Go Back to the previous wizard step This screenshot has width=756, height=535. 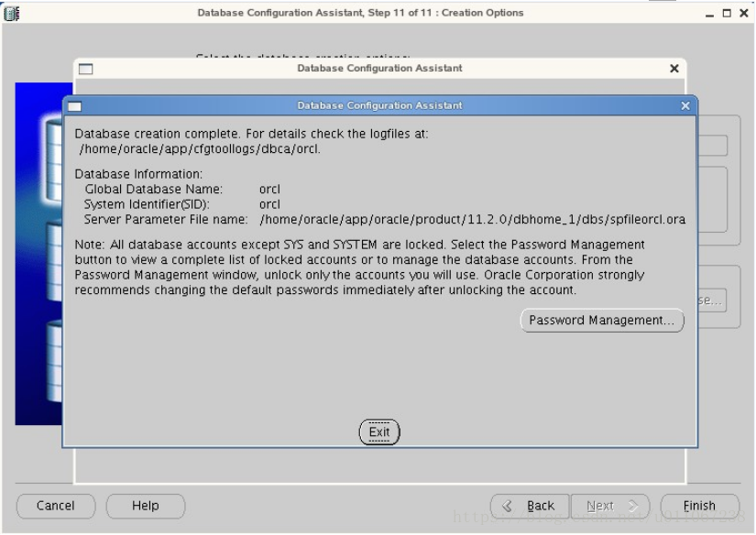point(530,506)
